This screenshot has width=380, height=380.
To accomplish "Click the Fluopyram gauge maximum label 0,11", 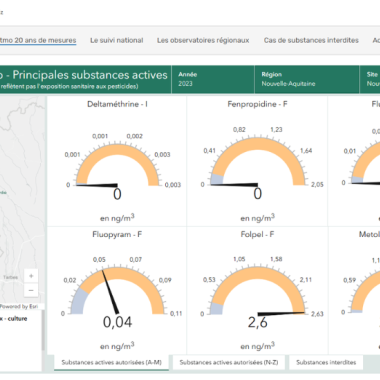I will [176, 314].
